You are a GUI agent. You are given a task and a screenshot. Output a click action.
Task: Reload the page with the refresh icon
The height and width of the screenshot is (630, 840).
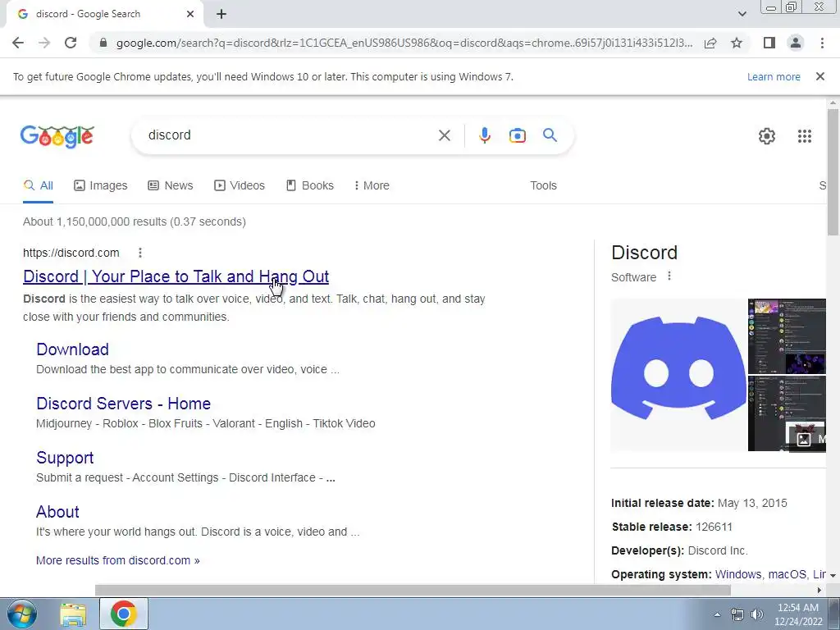click(71, 43)
